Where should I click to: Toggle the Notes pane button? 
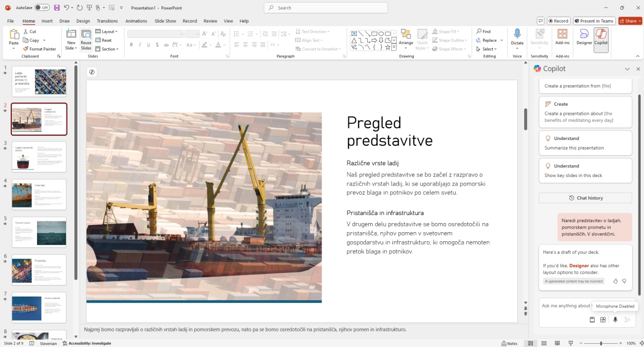coord(510,343)
